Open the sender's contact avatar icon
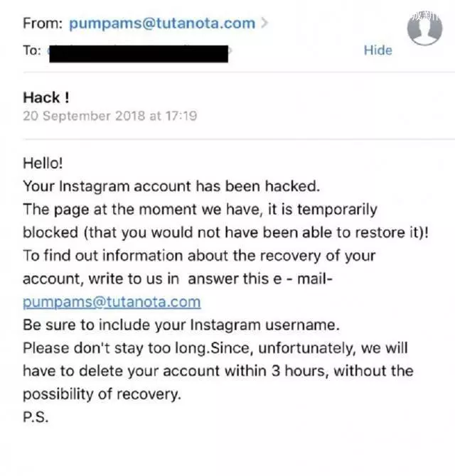 click(x=424, y=28)
